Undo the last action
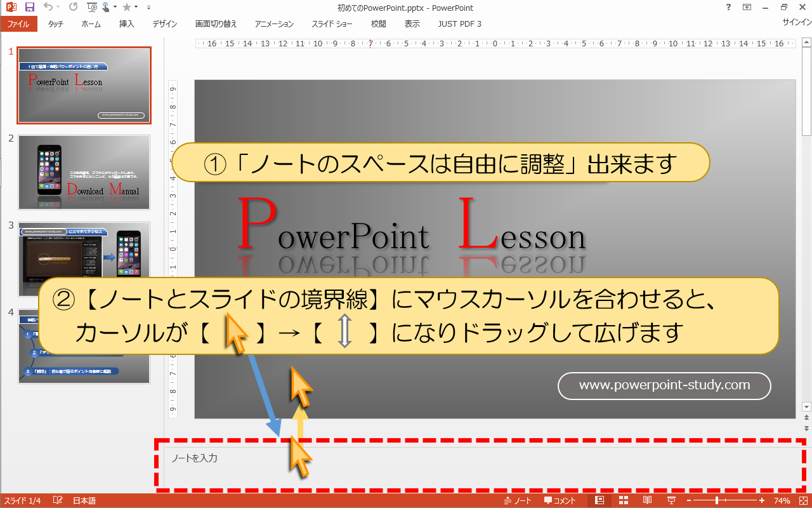Image resolution: width=812 pixels, height=508 pixels. [48, 8]
